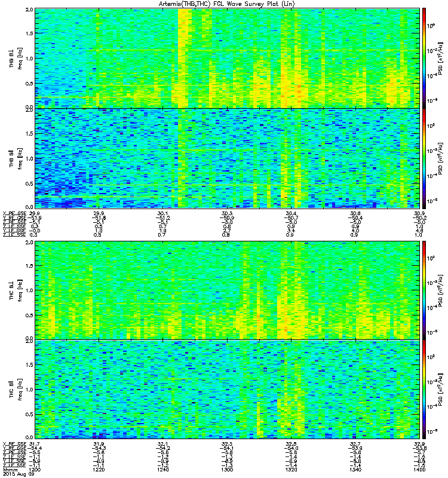Select the THB B-perpendicular spectrogram panel
This screenshot has width=448, height=478.
[228, 58]
